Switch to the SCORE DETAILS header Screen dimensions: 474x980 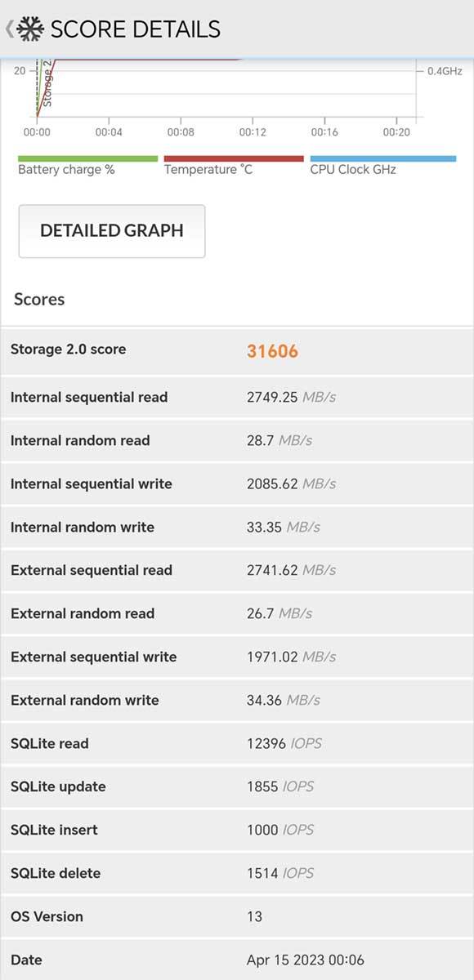pyautogui.click(x=135, y=27)
